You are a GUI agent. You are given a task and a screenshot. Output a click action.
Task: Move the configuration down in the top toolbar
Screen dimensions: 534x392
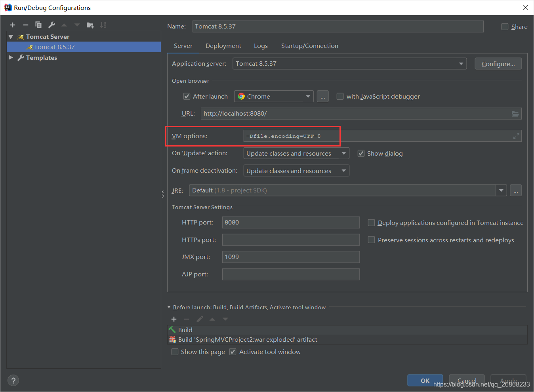77,25
